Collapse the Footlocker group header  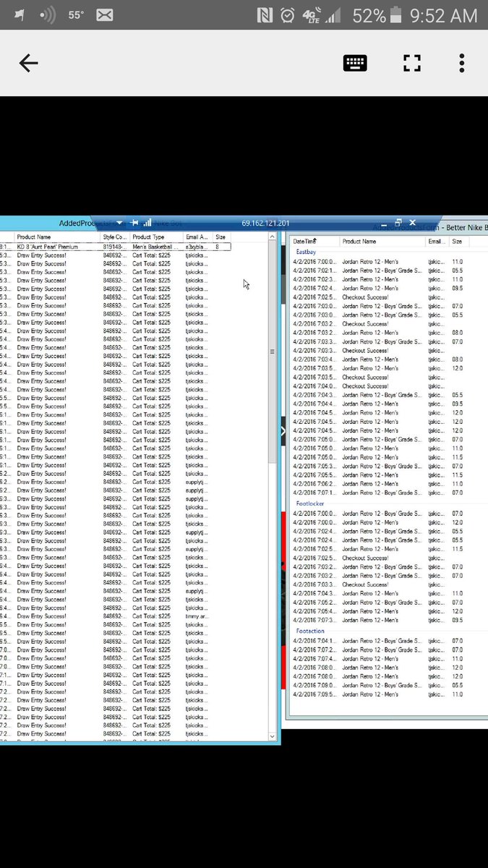(x=309, y=503)
